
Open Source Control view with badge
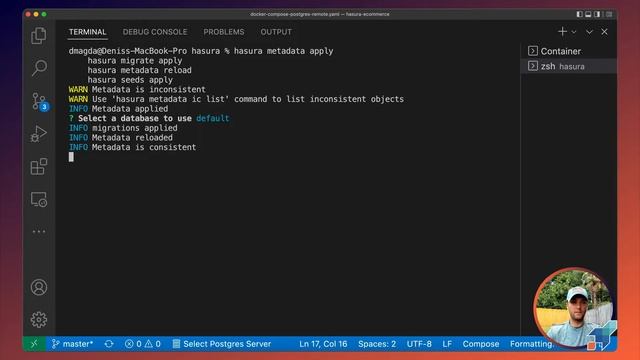40,101
